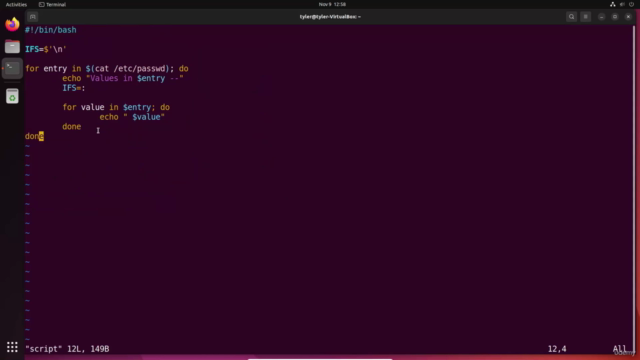Open the terminal hamburger menu
The width and height of the screenshot is (640, 360).
(x=586, y=17)
